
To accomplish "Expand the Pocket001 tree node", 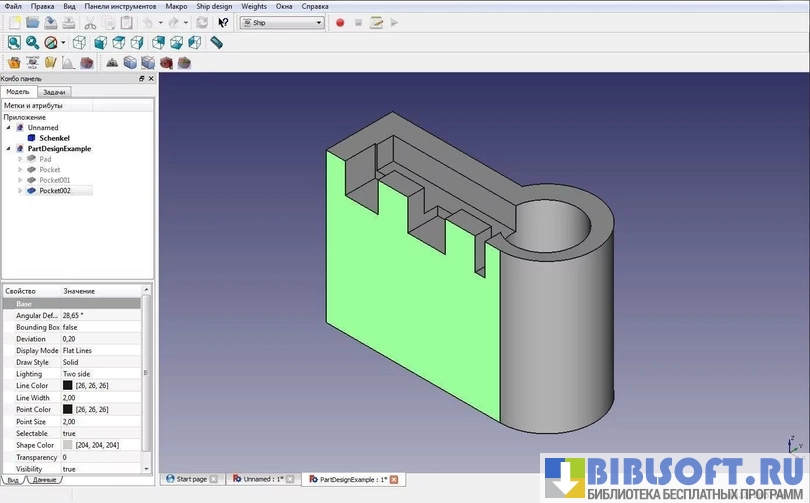I will pos(20,180).
